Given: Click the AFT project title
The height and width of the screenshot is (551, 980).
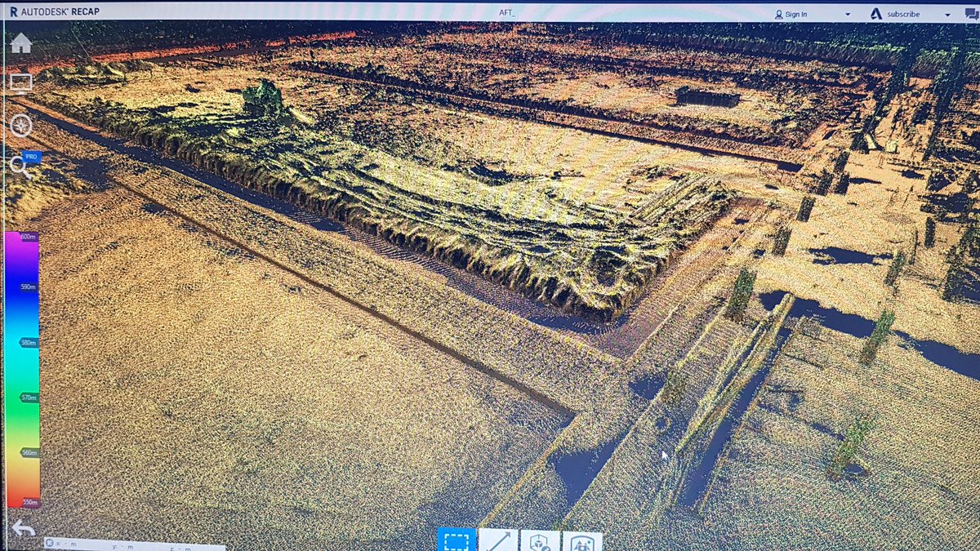Looking at the screenshot, I should [509, 12].
